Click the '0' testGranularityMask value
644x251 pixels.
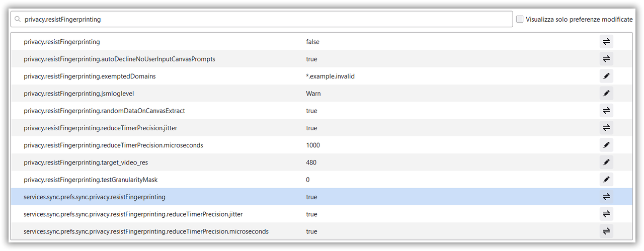click(308, 180)
